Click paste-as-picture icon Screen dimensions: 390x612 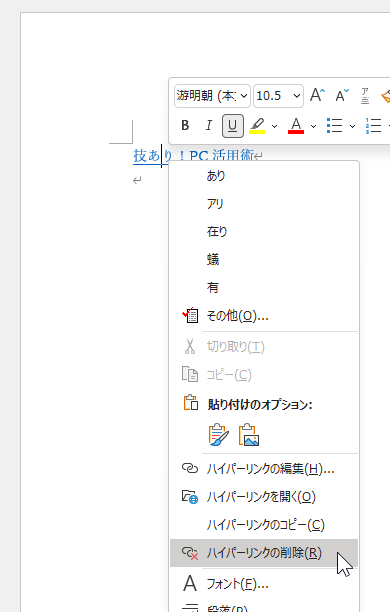(x=249, y=434)
